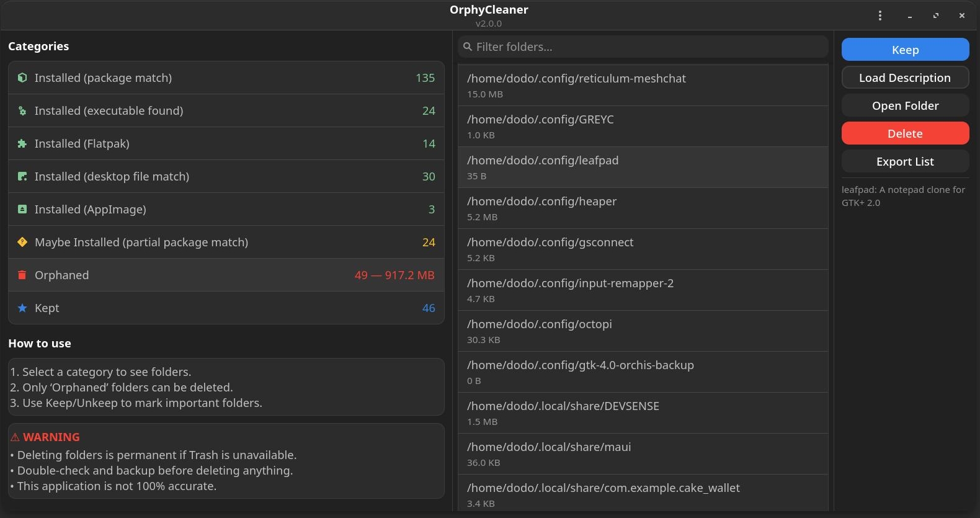Select the Orphaned category
The image size is (980, 518).
pyautogui.click(x=226, y=275)
